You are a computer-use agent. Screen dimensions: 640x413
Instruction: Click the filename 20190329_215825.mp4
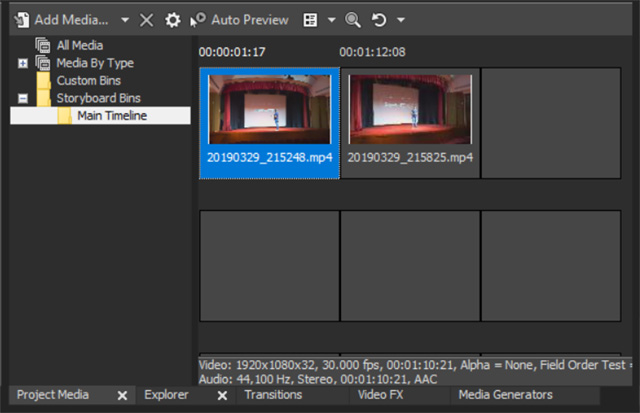click(x=410, y=158)
